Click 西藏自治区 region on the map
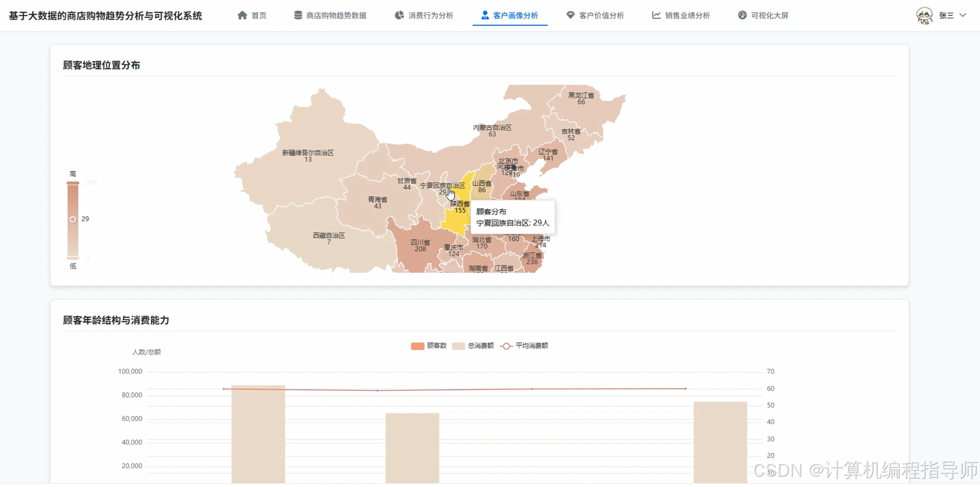The image size is (980, 487). (329, 239)
